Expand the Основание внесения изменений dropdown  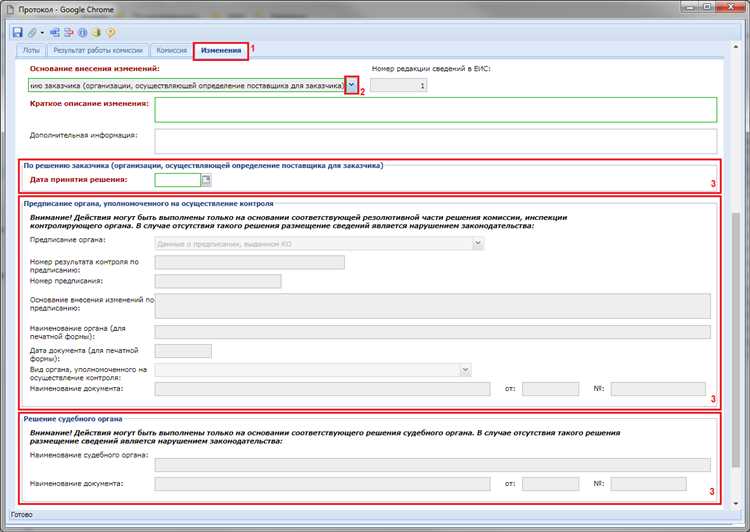[351, 86]
